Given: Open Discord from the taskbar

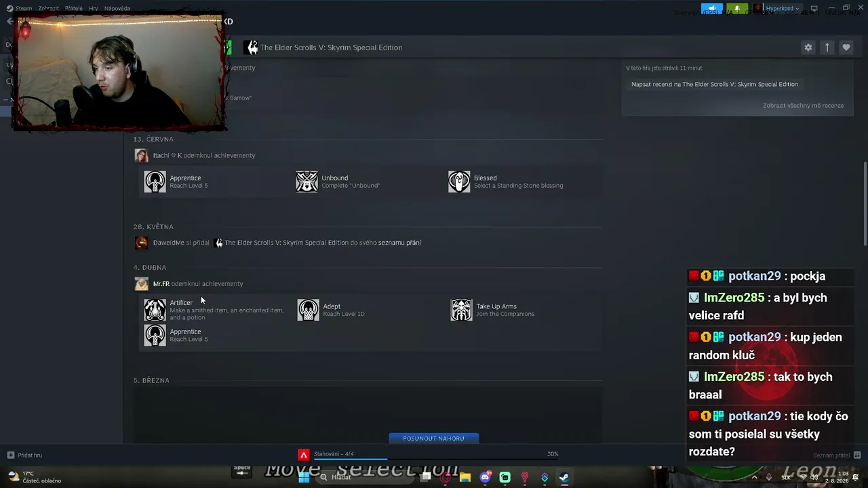Looking at the screenshot, I should (485, 477).
